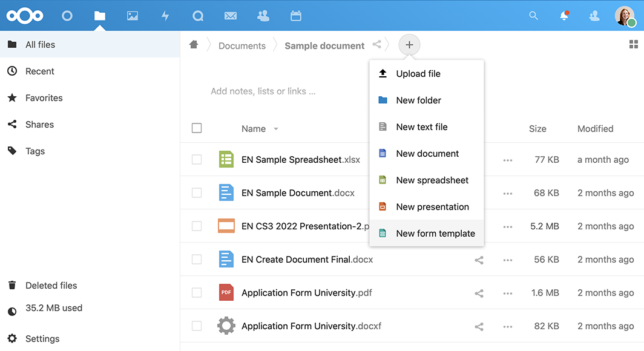This screenshot has width=644, height=351.
Task: Open Contacts app icon
Action: 263,16
